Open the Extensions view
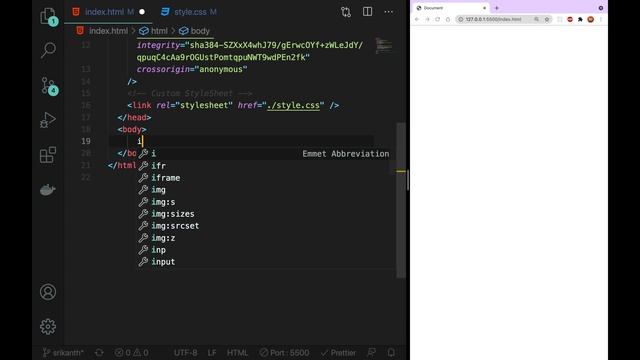This screenshot has height=360, width=640. [48, 155]
